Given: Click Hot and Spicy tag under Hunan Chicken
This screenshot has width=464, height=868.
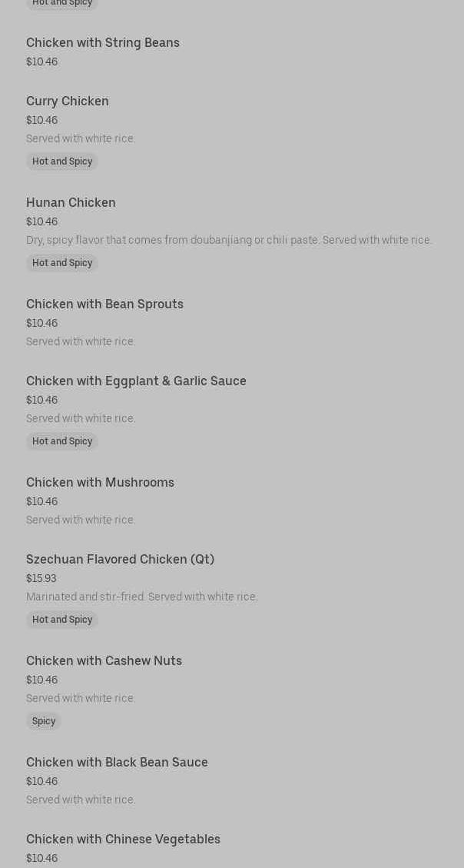Looking at the screenshot, I should point(62,263).
